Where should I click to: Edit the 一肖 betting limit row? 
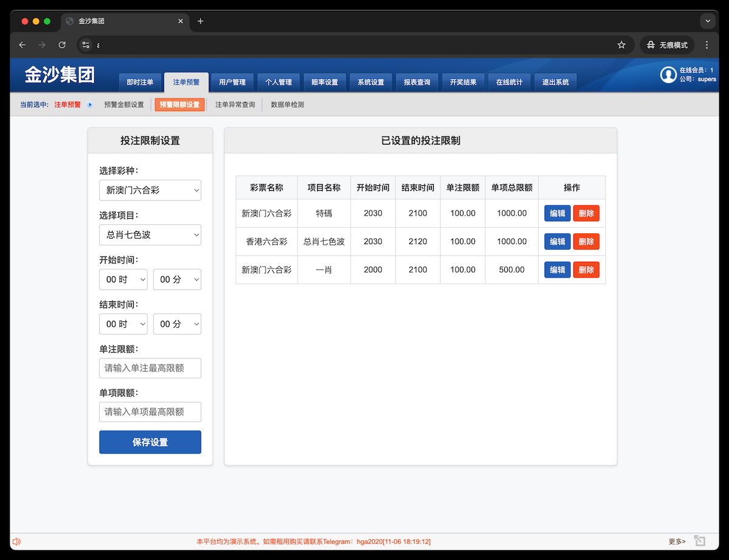[x=557, y=270]
